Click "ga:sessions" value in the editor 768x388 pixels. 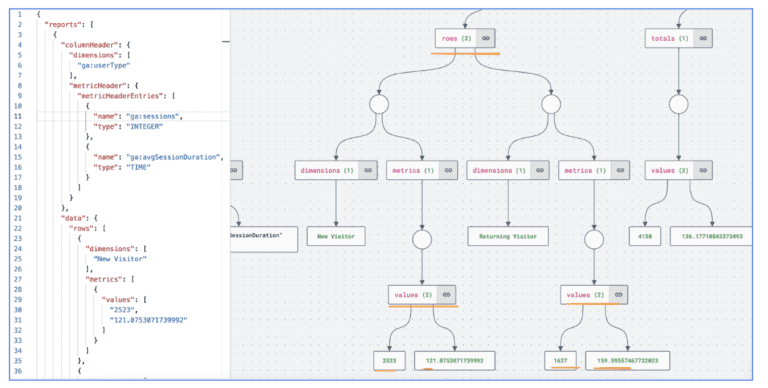point(154,117)
